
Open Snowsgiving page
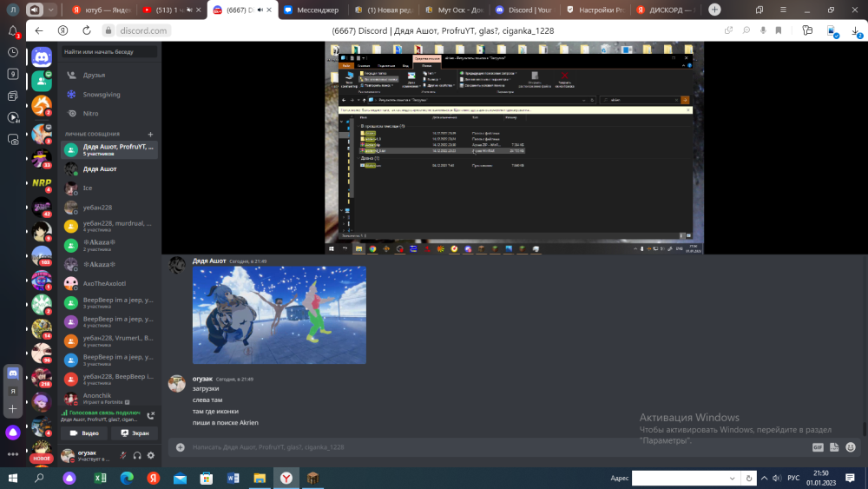[x=109, y=94]
